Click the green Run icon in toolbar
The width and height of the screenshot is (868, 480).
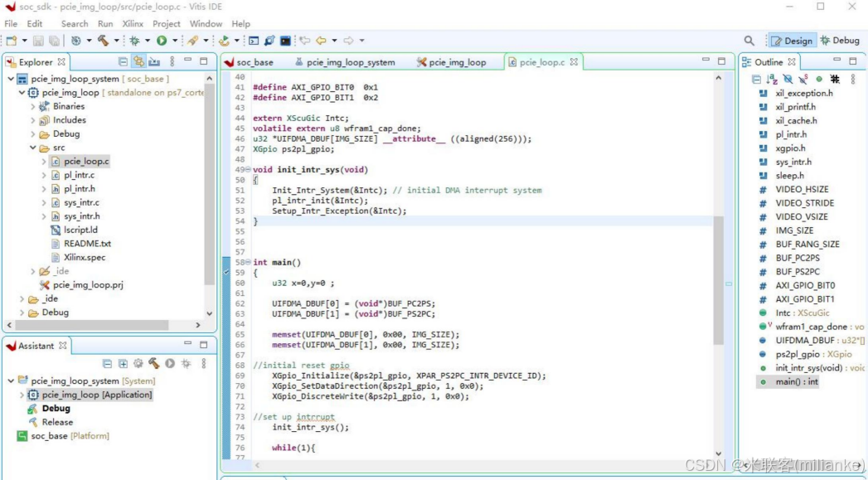(161, 39)
